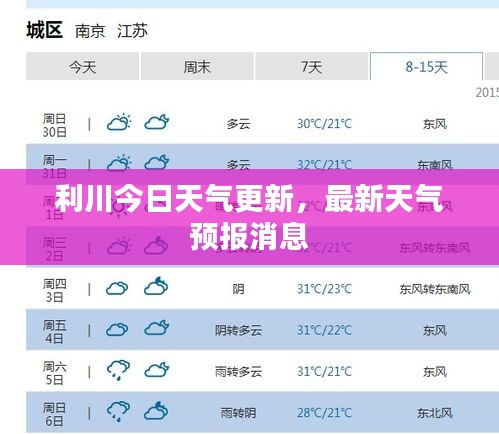Click 东风 wind in 周五 4日 row
The image size is (499, 434).
435,330
